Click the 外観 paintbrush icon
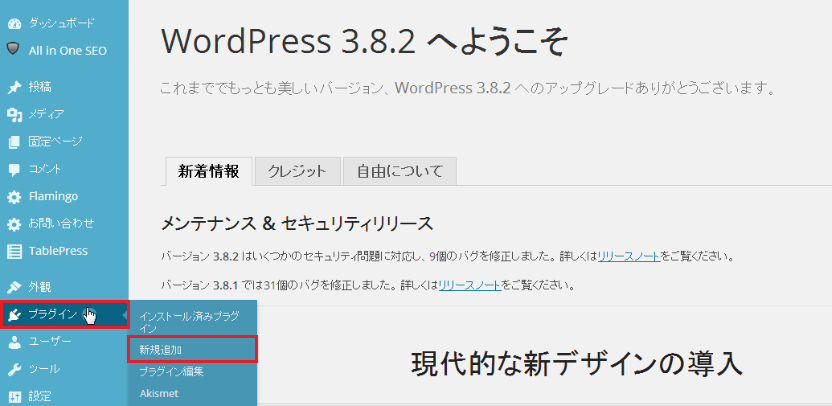832x406 pixels. [14, 288]
